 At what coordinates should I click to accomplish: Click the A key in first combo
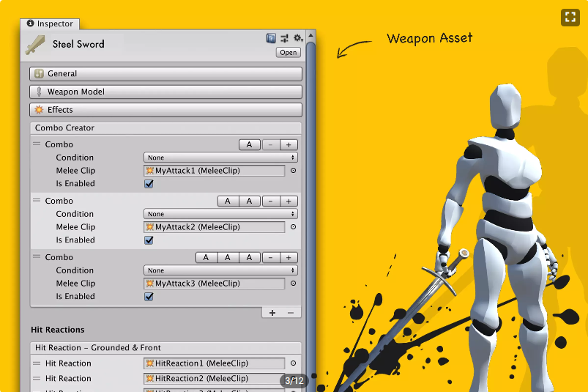[250, 145]
